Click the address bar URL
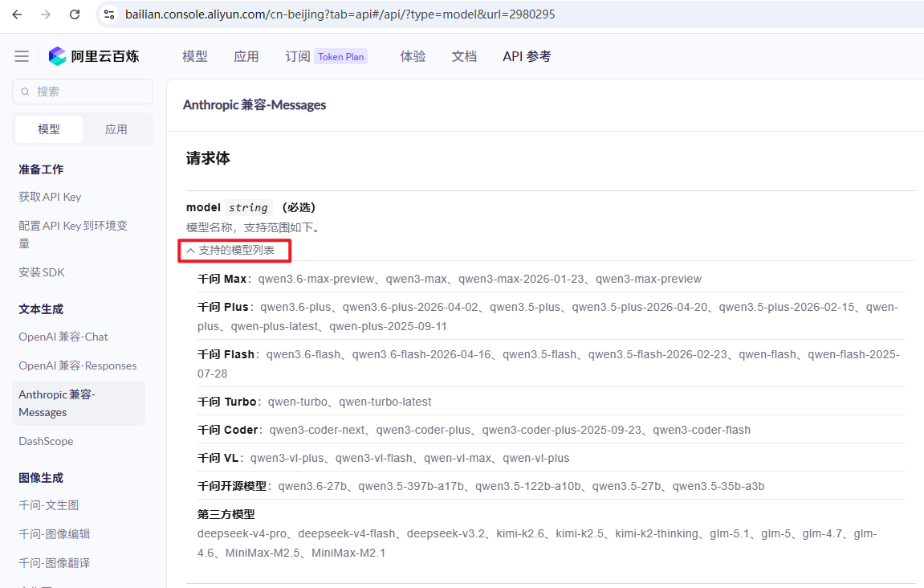This screenshot has width=924, height=588. click(x=340, y=14)
